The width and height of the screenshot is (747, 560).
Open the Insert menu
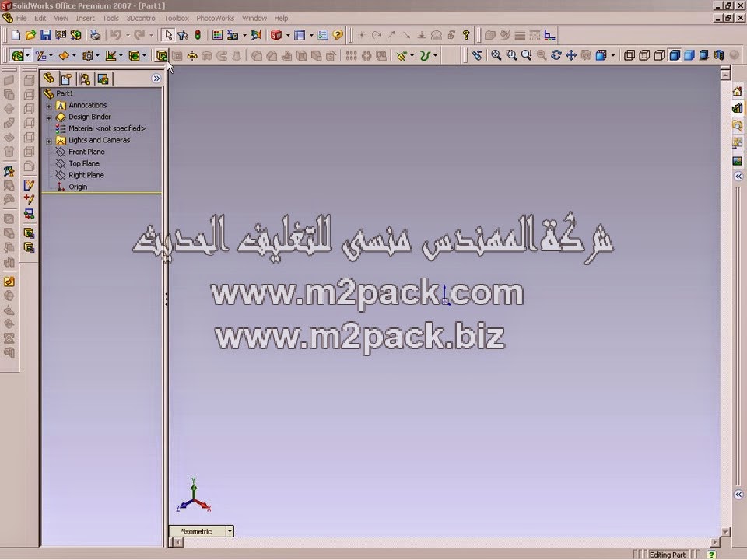coord(86,18)
